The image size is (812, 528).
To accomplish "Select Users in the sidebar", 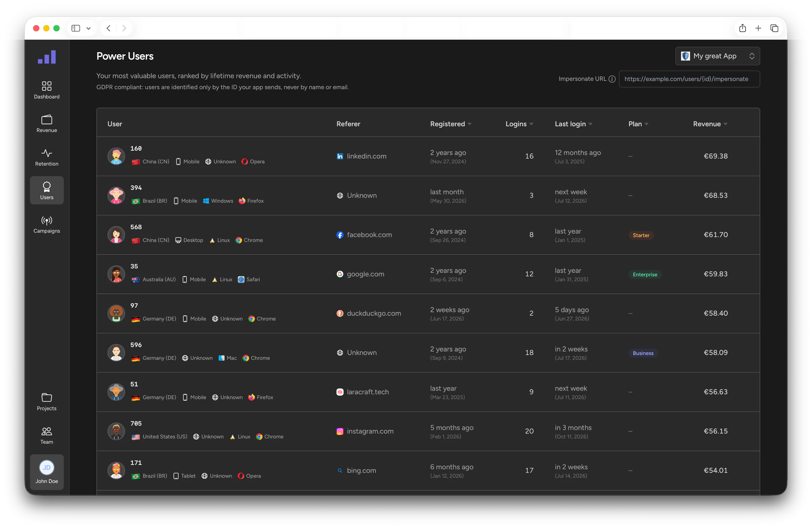I will click(x=47, y=190).
